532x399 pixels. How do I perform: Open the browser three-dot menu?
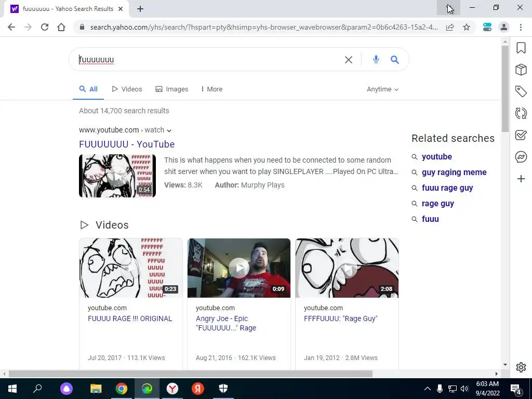[x=521, y=27]
